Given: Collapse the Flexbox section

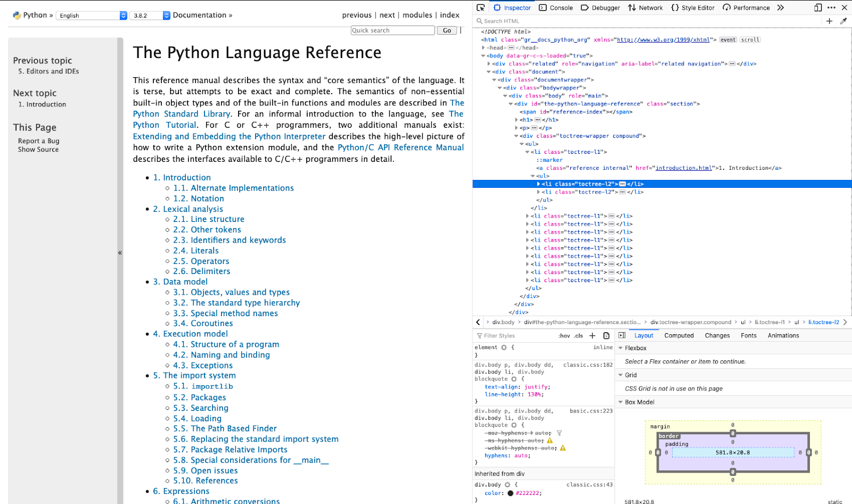Looking at the screenshot, I should (620, 348).
